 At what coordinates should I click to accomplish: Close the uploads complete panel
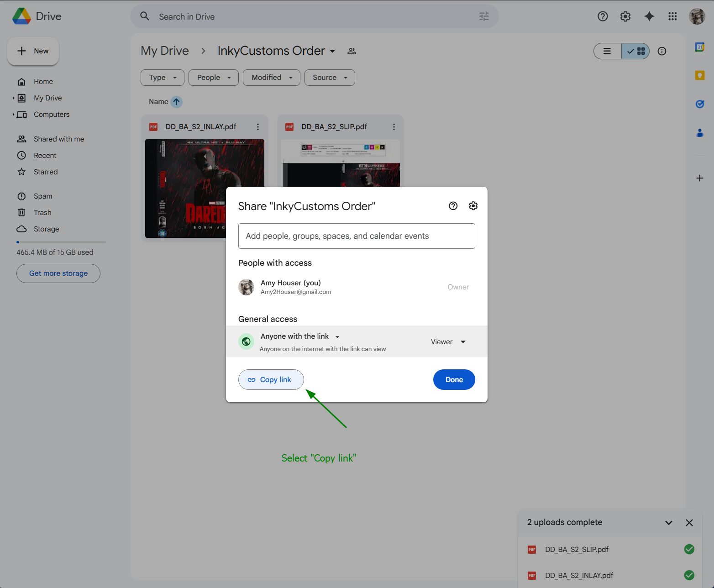[689, 523]
